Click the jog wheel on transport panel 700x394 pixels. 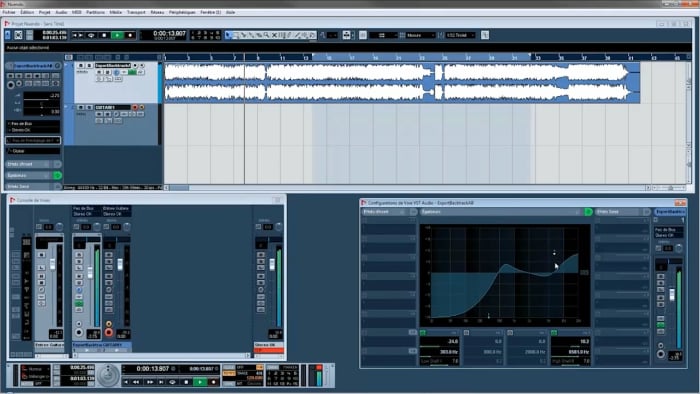coord(108,376)
